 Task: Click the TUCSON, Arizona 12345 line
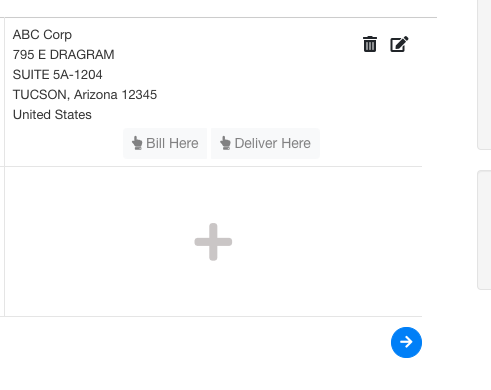85,95
